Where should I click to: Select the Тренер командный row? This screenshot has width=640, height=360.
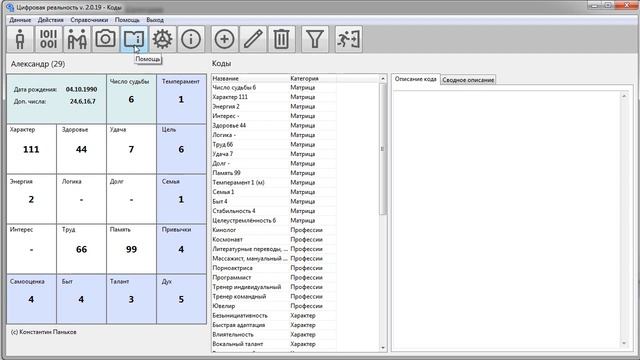(273, 296)
